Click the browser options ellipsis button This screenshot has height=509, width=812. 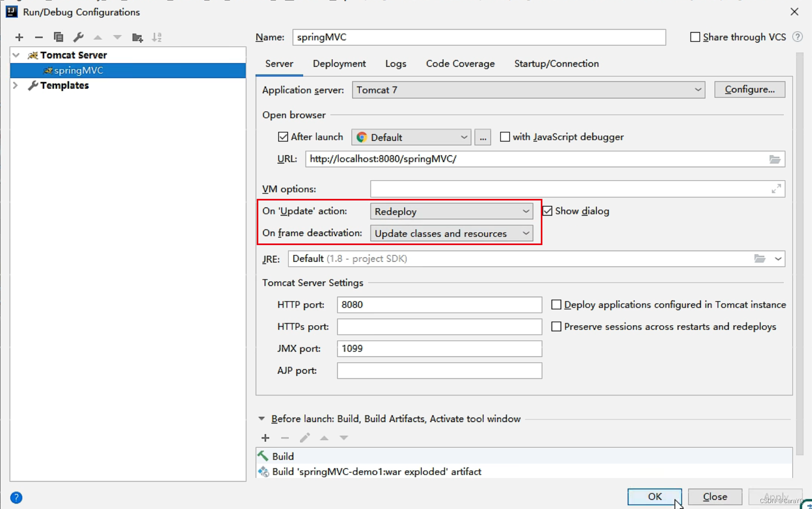click(x=483, y=137)
